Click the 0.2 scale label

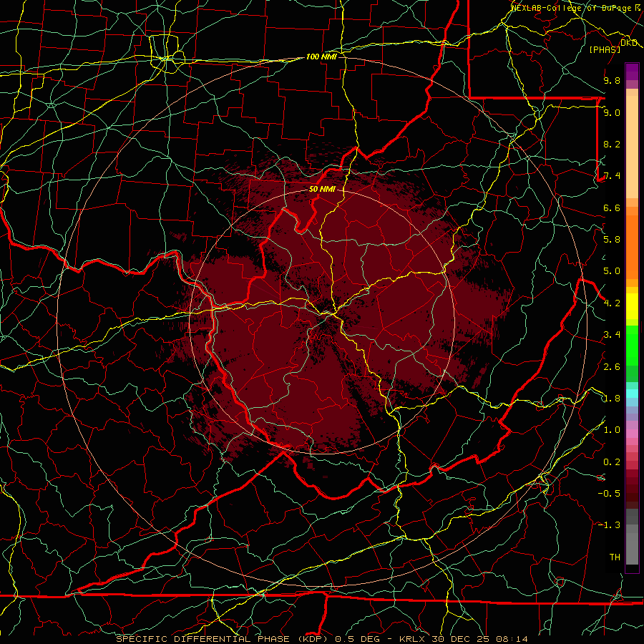[612, 462]
